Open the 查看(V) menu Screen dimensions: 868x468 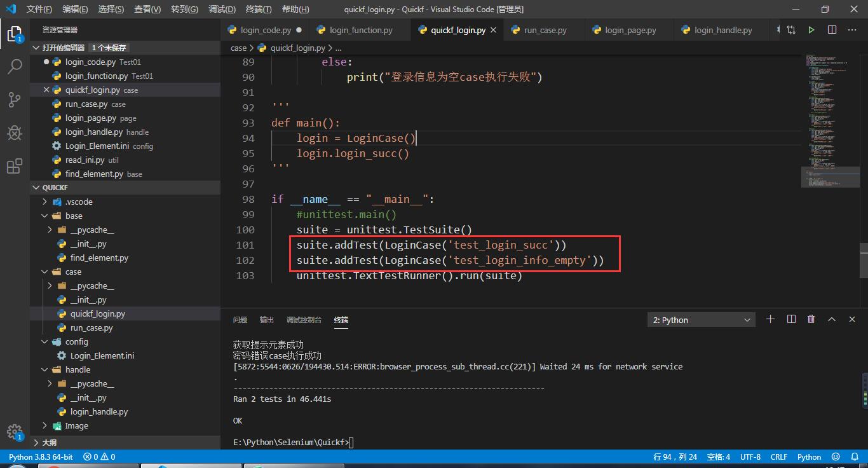coord(147,9)
